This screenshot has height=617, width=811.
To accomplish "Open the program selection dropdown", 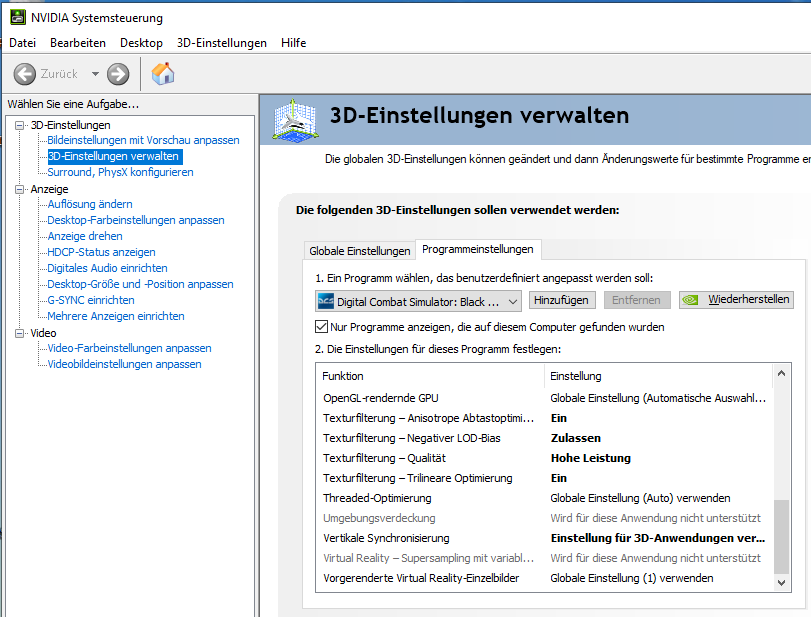I will (418, 301).
